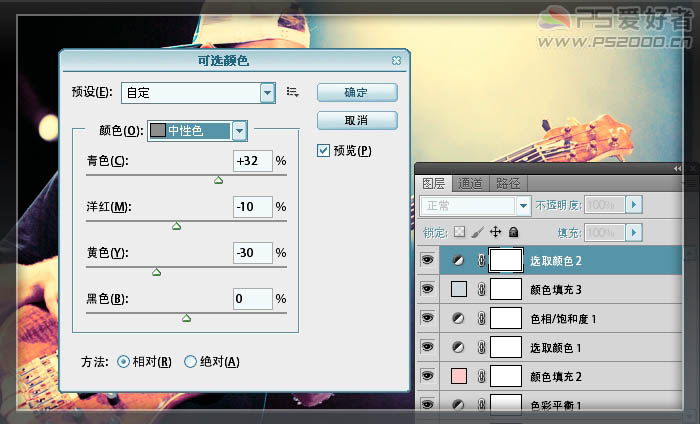The width and height of the screenshot is (700, 424).
Task: Click the 青色 cyan slider handle
Action: 218,180
